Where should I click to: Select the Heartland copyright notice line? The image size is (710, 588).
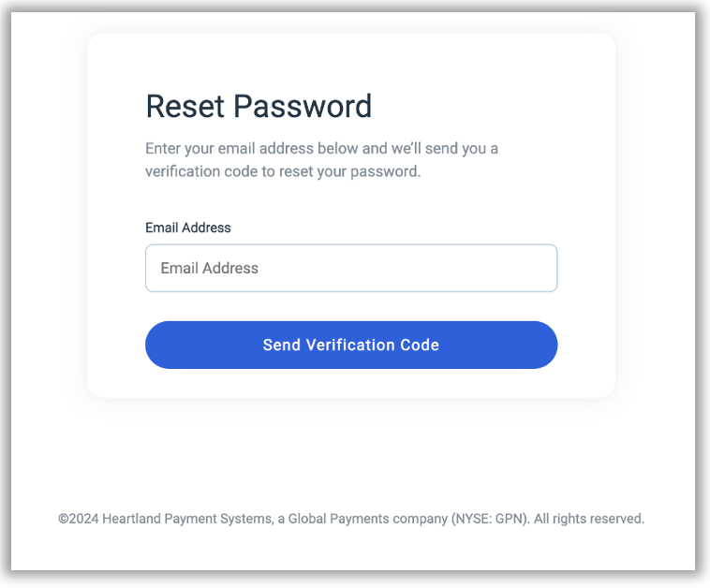tap(351, 518)
